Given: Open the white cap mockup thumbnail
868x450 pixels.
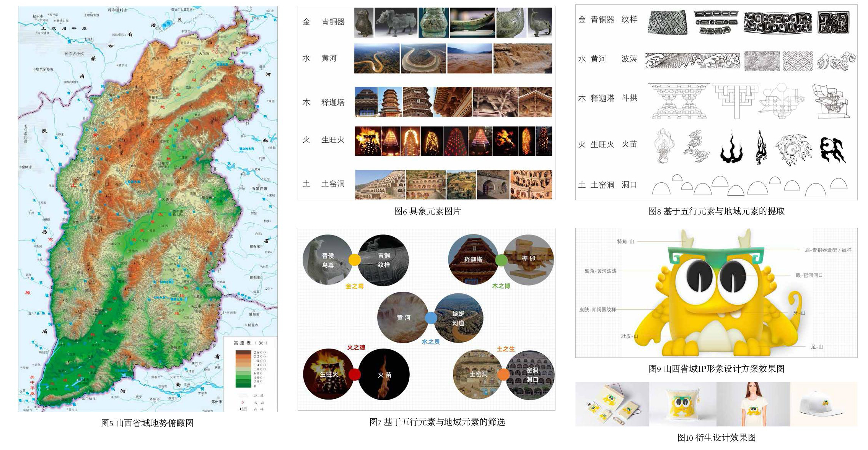Looking at the screenshot, I should (824, 404).
